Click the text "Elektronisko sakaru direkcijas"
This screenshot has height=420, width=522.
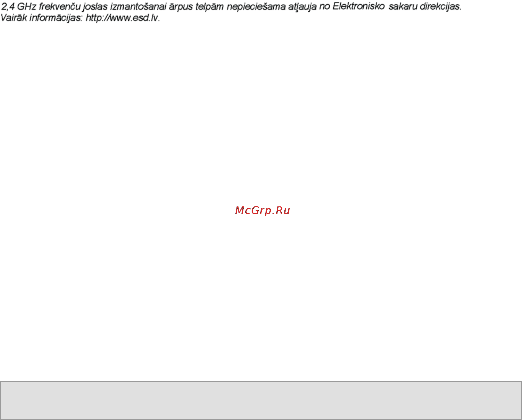[396, 6]
